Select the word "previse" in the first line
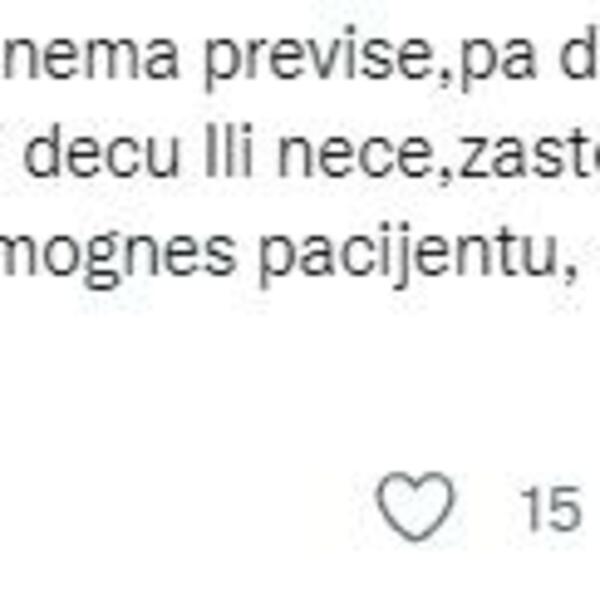The width and height of the screenshot is (600, 600). coord(319,58)
